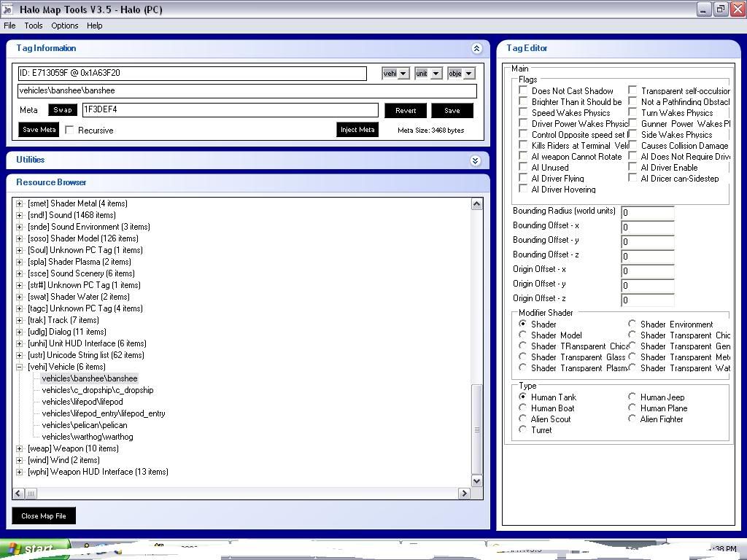Expand the [weap] Weapon node
The height and width of the screenshot is (560, 747).
coord(19,448)
